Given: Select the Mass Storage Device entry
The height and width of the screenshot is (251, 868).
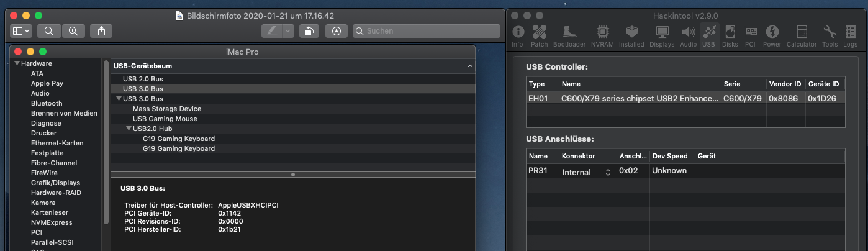Looking at the screenshot, I should [x=167, y=109].
